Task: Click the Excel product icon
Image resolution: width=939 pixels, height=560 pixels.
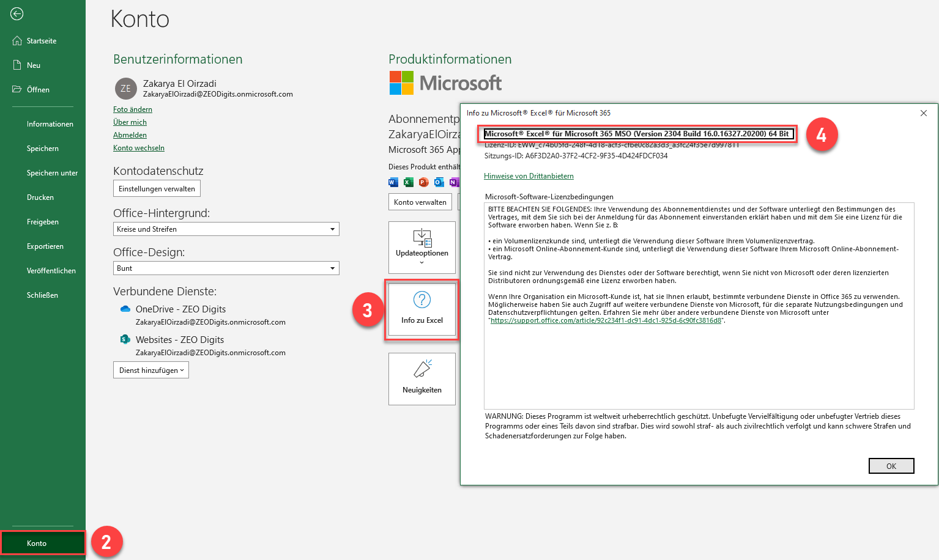Action: (409, 182)
